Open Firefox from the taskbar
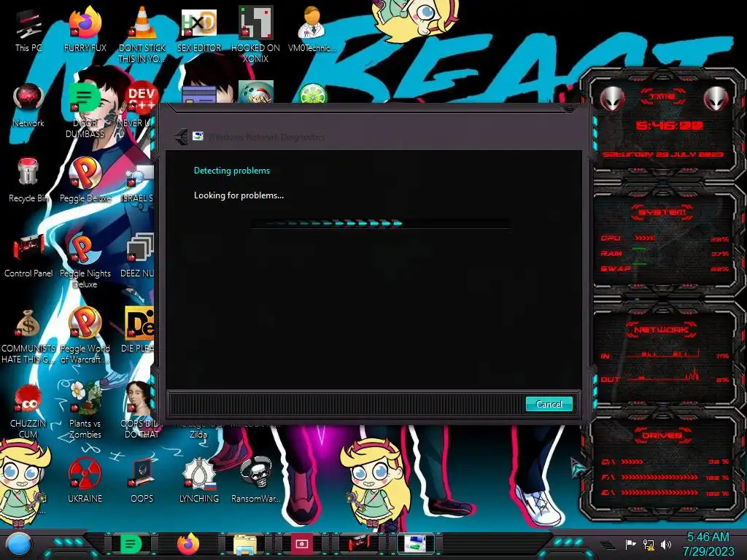747x560 pixels. pyautogui.click(x=188, y=544)
